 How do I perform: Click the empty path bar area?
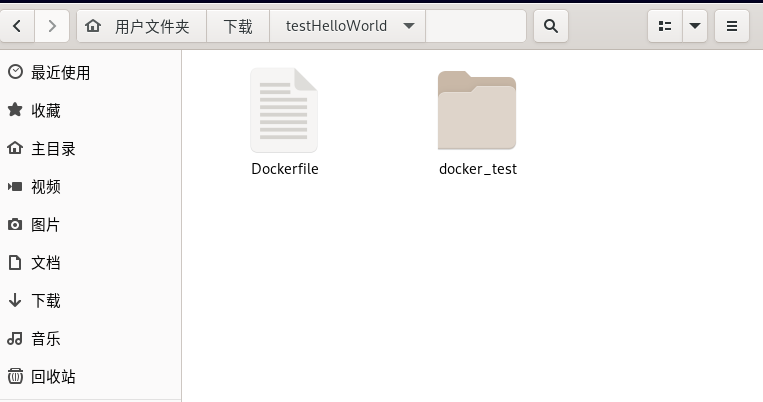(x=476, y=26)
